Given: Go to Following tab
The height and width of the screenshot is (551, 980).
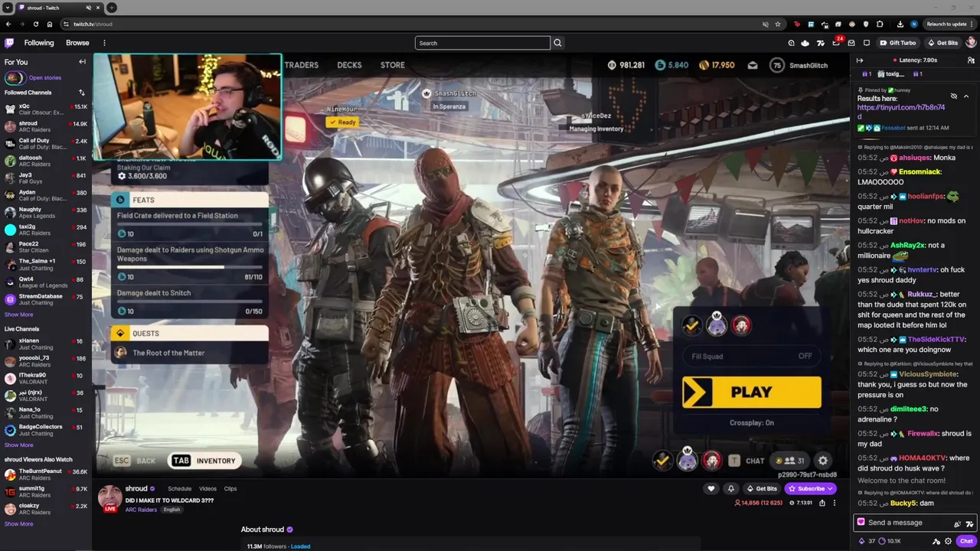Looking at the screenshot, I should click(39, 43).
